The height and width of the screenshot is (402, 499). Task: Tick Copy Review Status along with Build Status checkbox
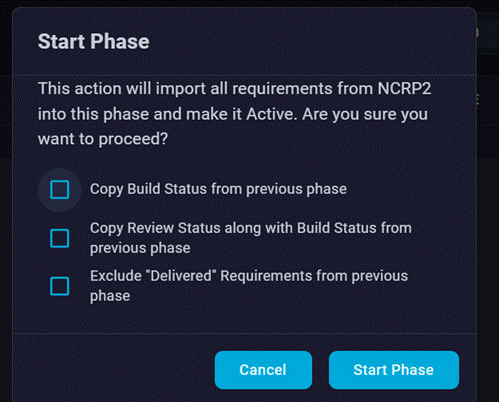pos(60,238)
